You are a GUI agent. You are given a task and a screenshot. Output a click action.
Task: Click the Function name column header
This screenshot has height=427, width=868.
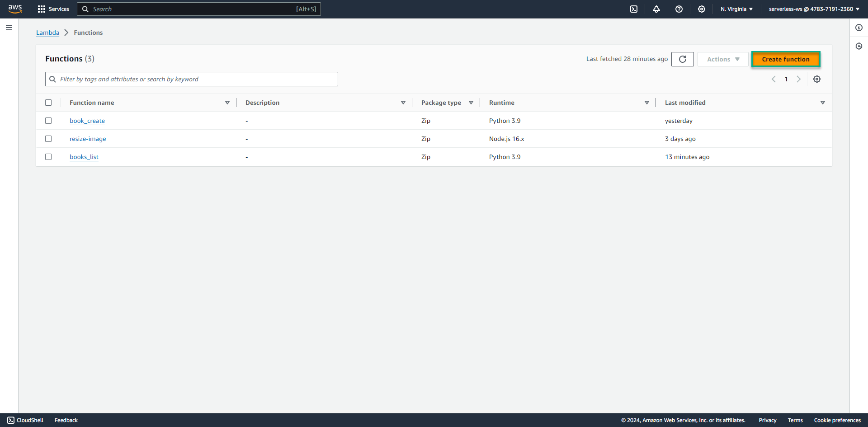tap(92, 103)
